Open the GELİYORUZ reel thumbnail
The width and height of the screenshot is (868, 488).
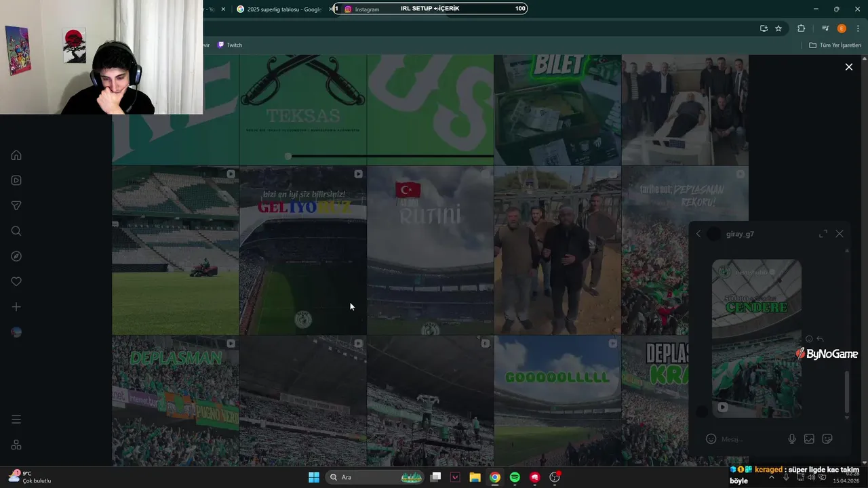303,250
